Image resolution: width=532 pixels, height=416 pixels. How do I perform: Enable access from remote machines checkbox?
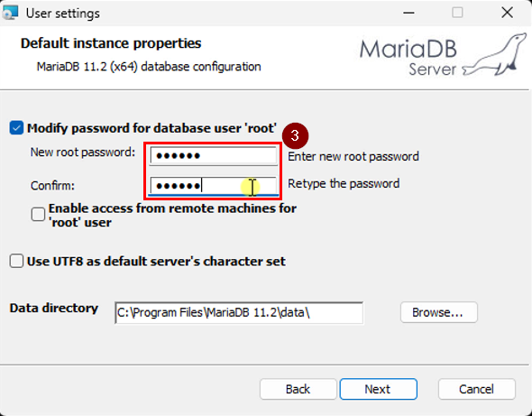pyautogui.click(x=38, y=214)
